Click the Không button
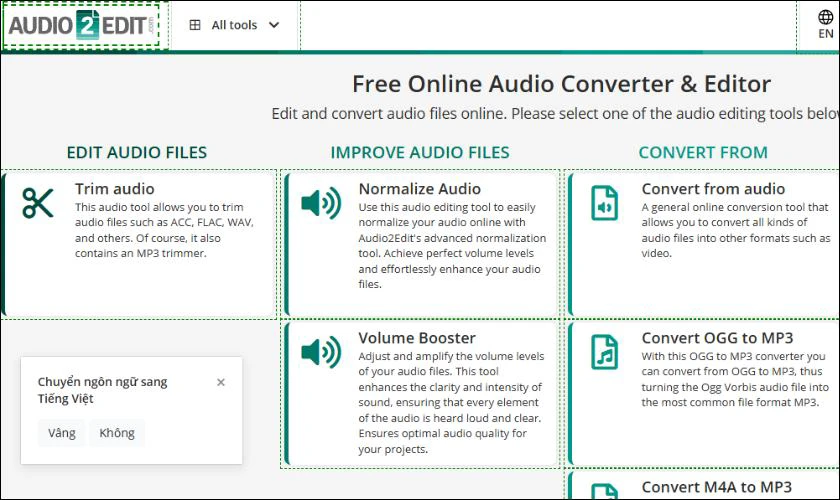 117,433
